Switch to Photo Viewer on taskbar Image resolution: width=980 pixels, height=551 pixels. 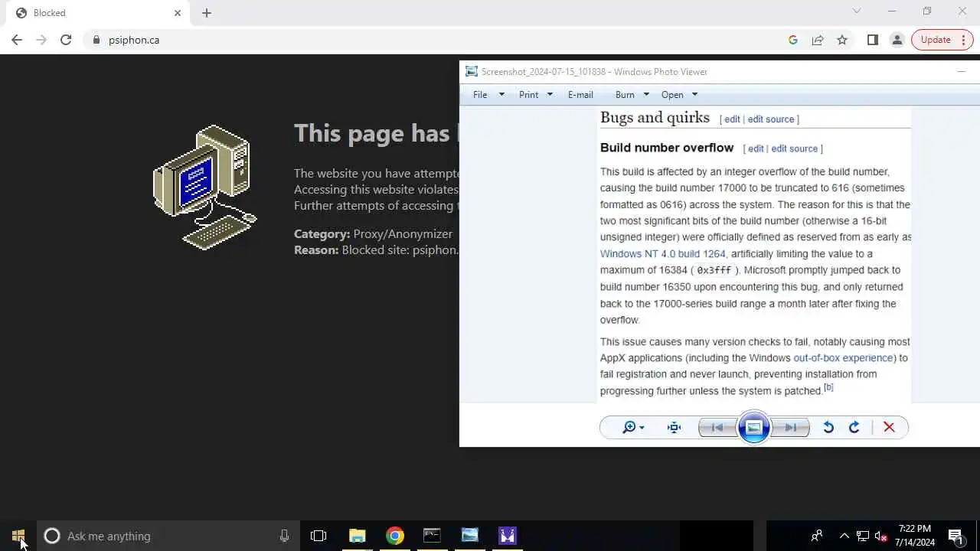[470, 536]
